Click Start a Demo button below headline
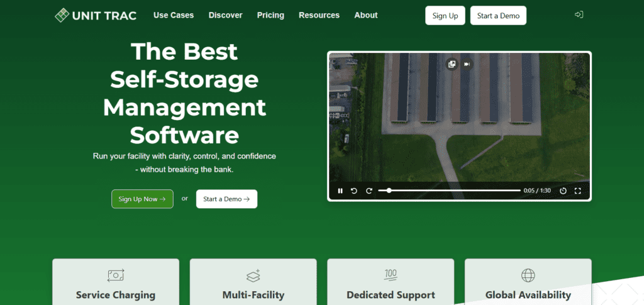Image resolution: width=644 pixels, height=305 pixels. tap(226, 199)
